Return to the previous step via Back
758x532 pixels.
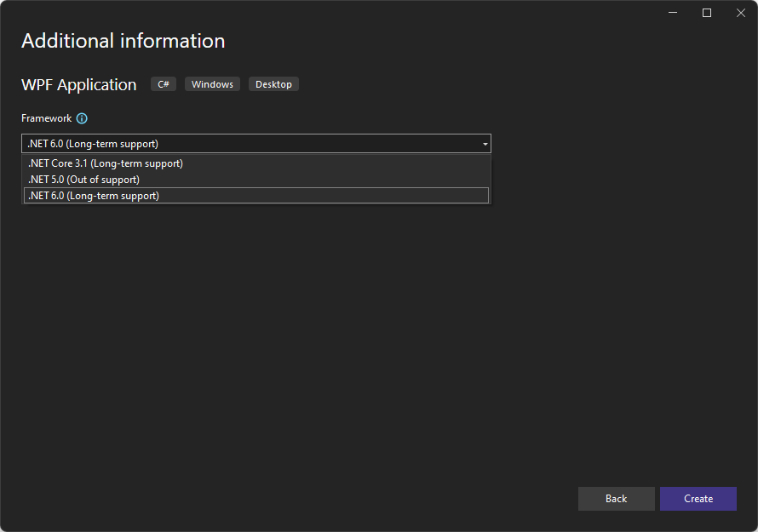(x=616, y=499)
